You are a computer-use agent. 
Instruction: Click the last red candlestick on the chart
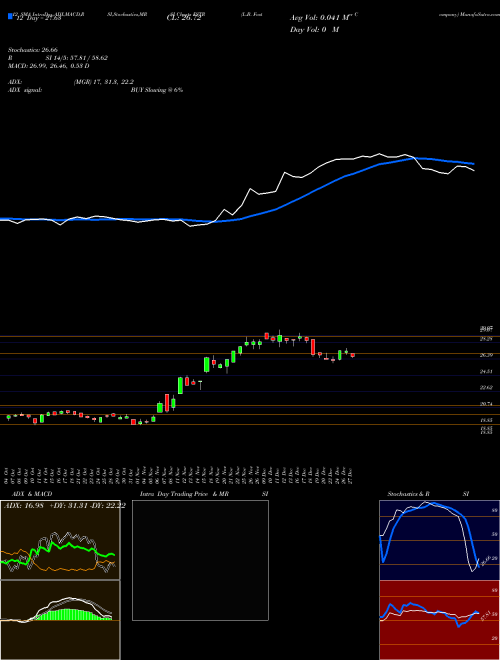pos(353,355)
